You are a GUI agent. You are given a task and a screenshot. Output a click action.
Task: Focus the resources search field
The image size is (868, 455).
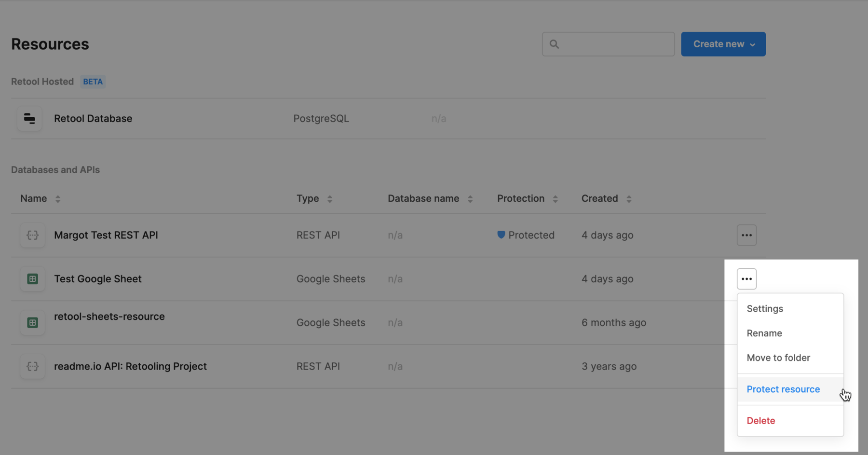pyautogui.click(x=608, y=44)
